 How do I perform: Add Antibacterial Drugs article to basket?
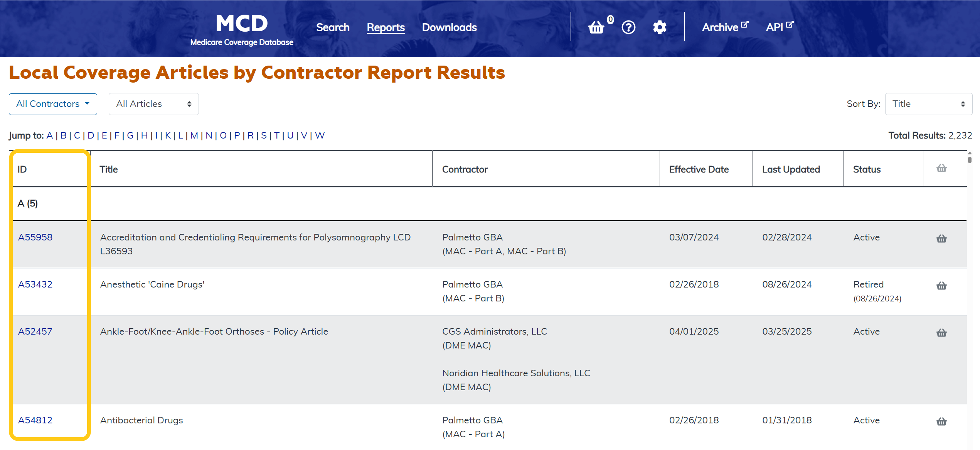click(x=941, y=421)
